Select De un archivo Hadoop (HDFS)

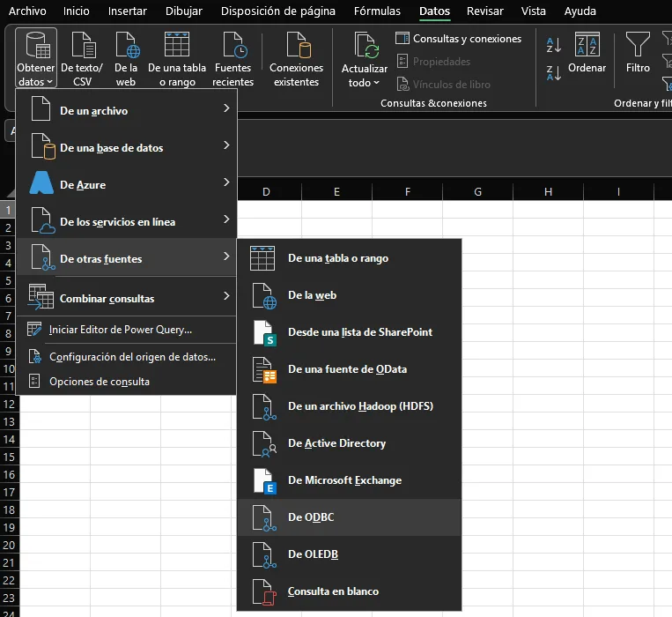350,406
